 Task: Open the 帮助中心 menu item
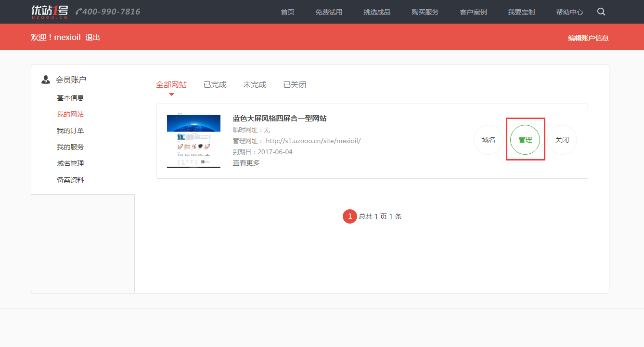pyautogui.click(x=569, y=12)
